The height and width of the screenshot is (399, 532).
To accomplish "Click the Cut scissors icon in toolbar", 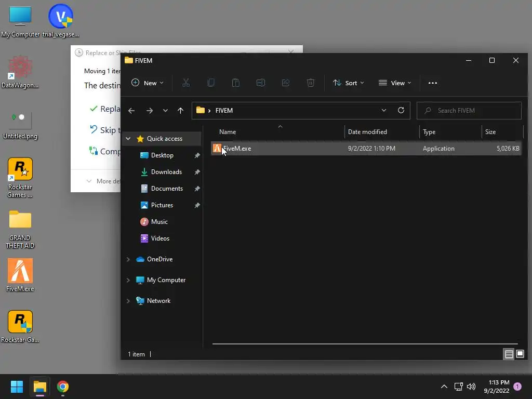I will pos(186,83).
